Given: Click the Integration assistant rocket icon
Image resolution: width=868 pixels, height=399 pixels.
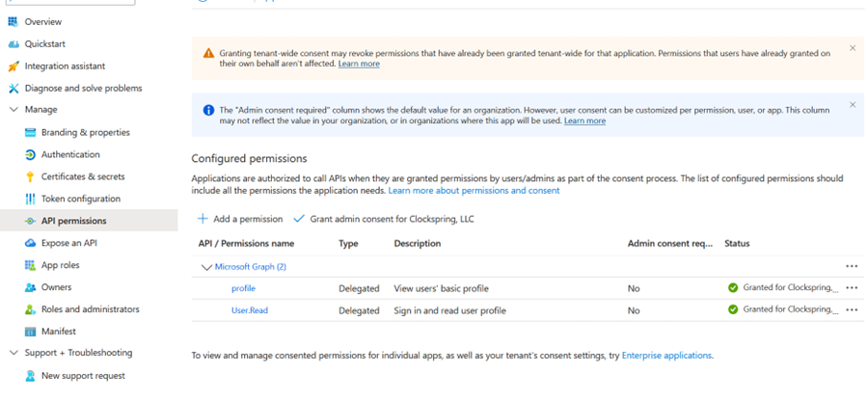Looking at the screenshot, I should [x=14, y=66].
